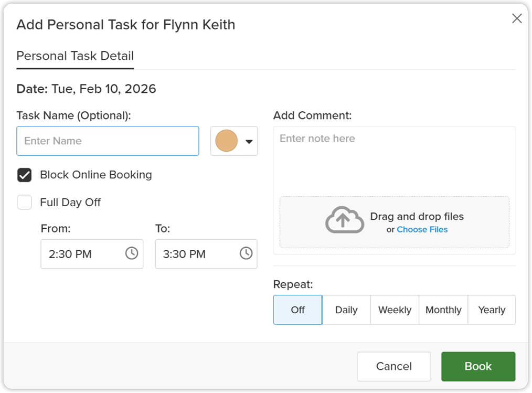Click the orange task color swatch
The width and height of the screenshot is (532, 393).
[x=226, y=141]
